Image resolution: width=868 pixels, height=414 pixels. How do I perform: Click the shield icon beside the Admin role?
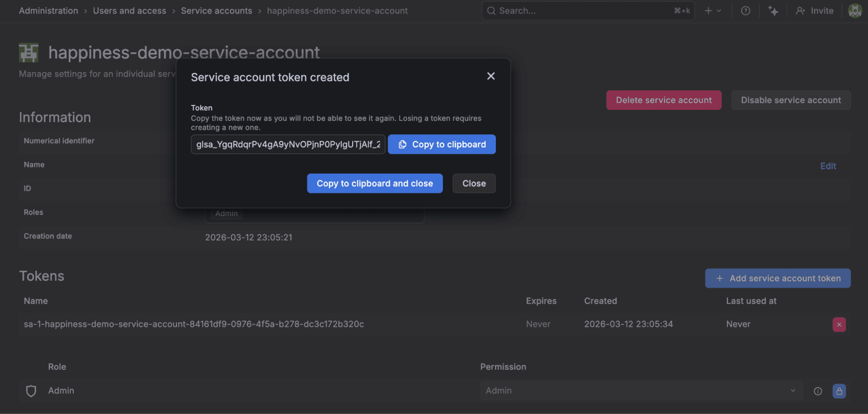(31, 391)
